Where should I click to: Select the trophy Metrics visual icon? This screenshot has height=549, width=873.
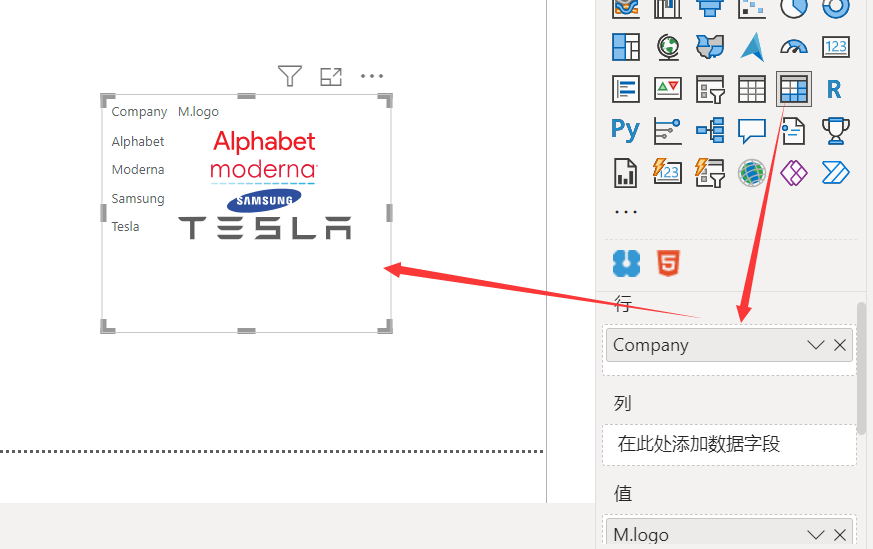836,131
